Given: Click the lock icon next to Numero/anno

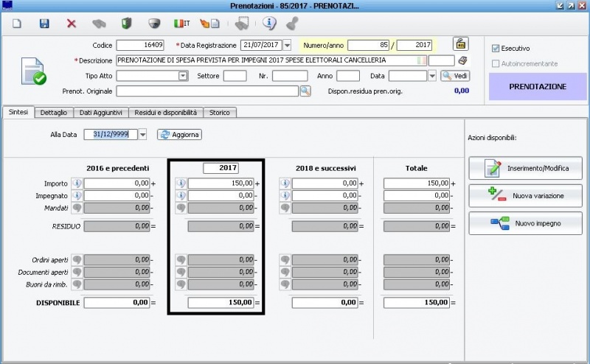Looking at the screenshot, I should click(x=460, y=44).
